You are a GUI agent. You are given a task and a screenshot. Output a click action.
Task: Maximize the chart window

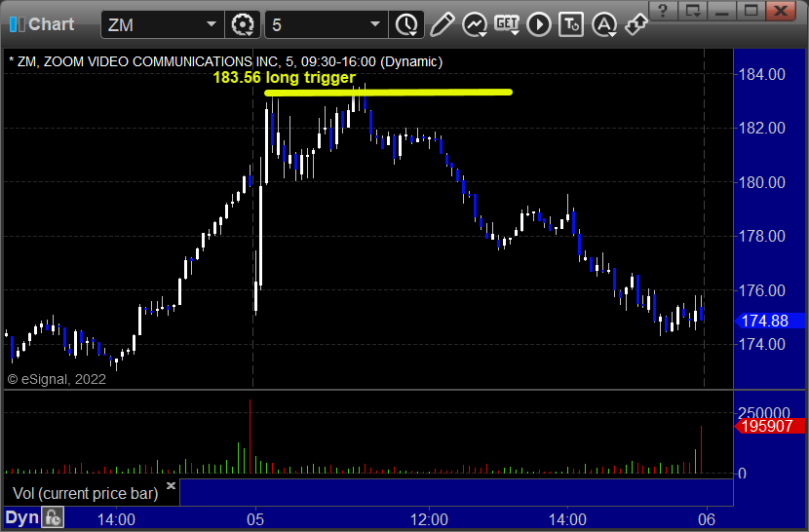(751, 11)
